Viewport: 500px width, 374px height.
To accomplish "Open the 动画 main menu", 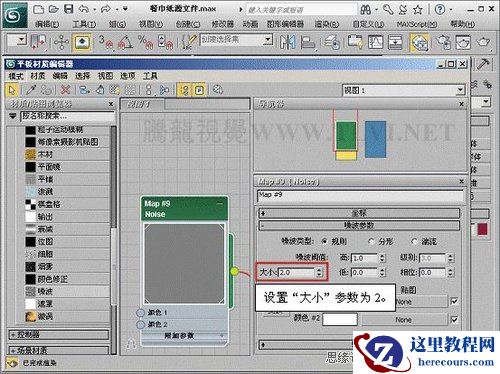I will click(x=250, y=24).
